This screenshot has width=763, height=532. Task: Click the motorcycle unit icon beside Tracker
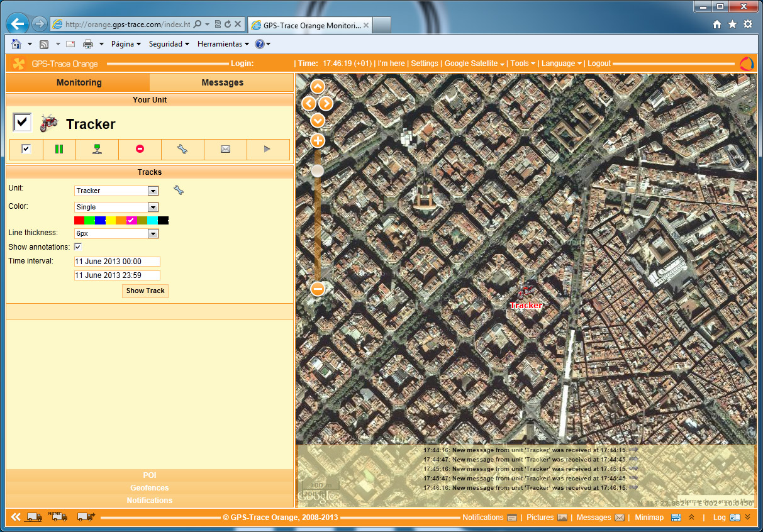(48, 123)
